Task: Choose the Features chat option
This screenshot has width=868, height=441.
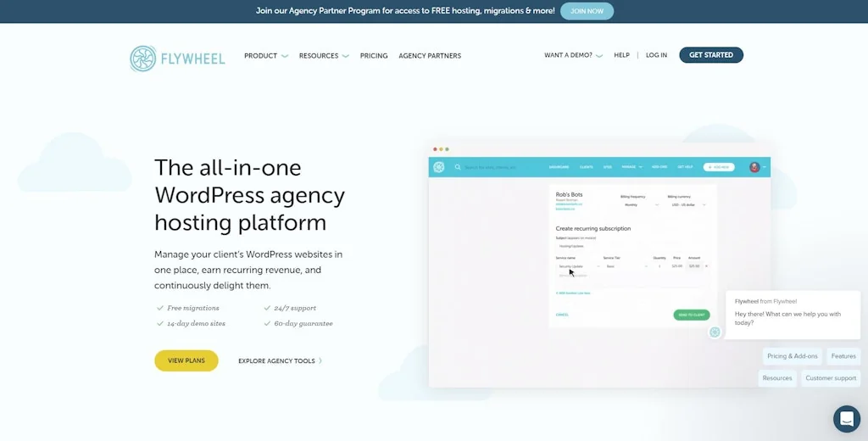Action: pyautogui.click(x=843, y=356)
